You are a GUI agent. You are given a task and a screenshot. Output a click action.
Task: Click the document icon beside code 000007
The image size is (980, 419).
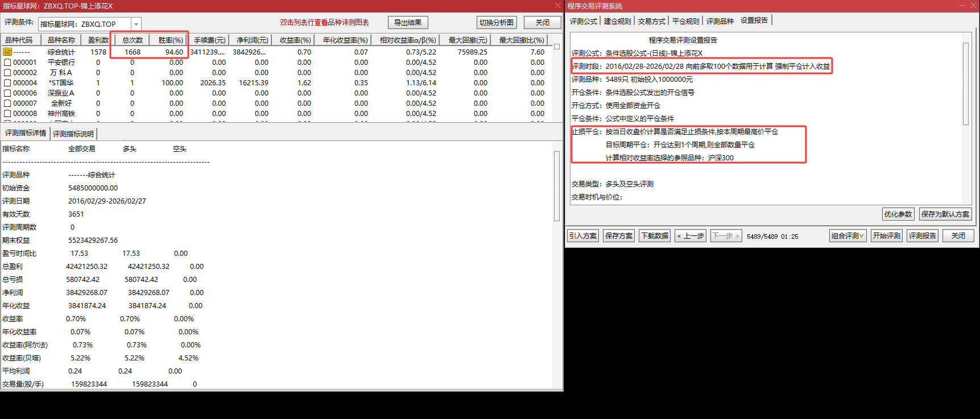point(7,103)
